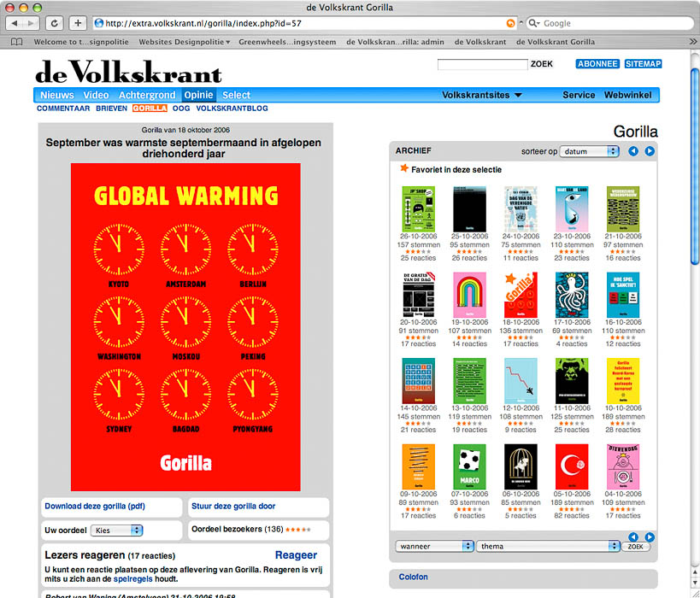The height and width of the screenshot is (598, 700).
Task: Open the 19-10-2006 rainbow thumbnail
Action: point(469,295)
